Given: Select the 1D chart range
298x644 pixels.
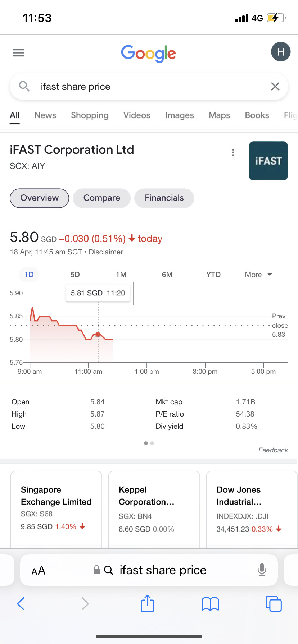Looking at the screenshot, I should coord(29,275).
